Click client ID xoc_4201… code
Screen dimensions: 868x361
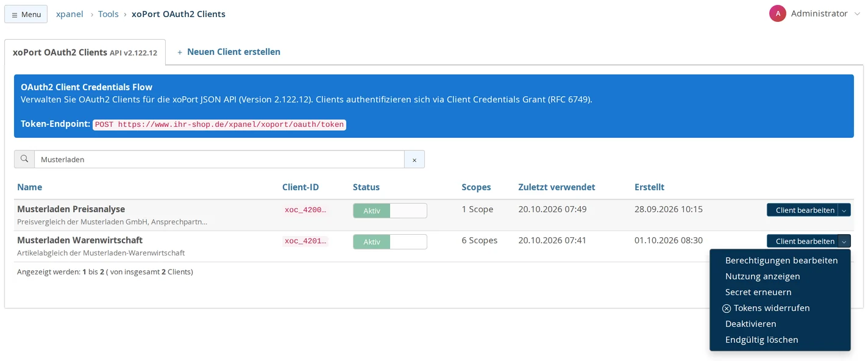[305, 241]
